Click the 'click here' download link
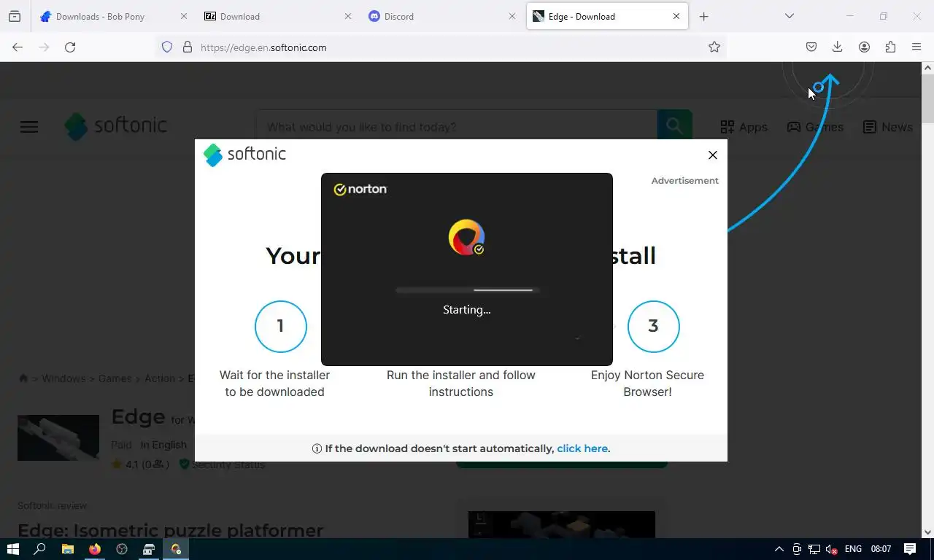The width and height of the screenshot is (934, 560). pos(582,448)
